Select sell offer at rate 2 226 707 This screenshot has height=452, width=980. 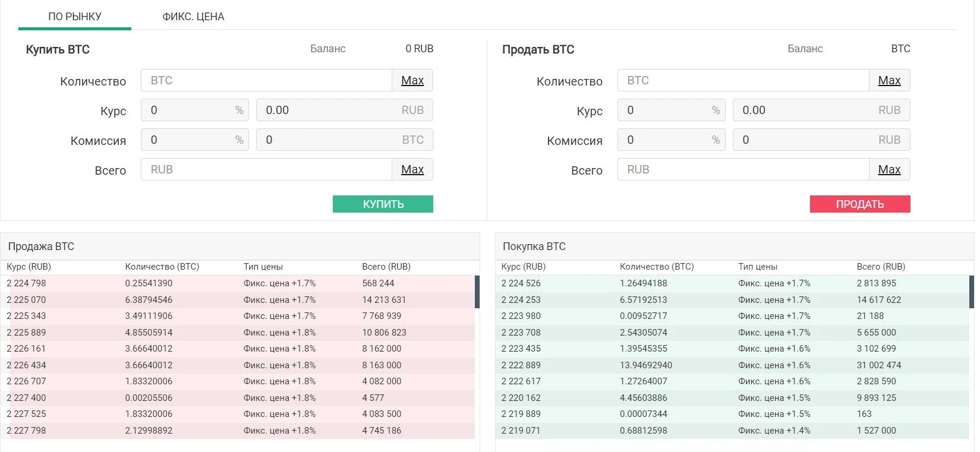[x=238, y=381]
